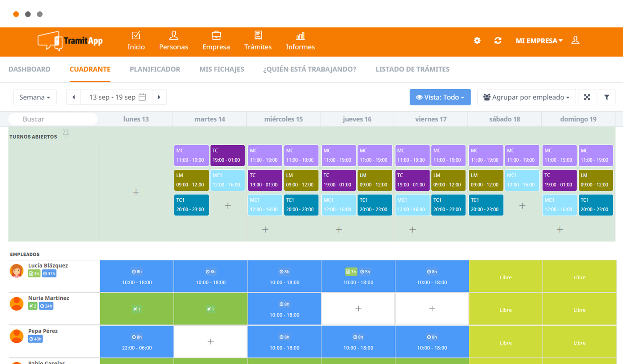Add open shift on lunes 13
Screen dimensions: 623x364
136,192
